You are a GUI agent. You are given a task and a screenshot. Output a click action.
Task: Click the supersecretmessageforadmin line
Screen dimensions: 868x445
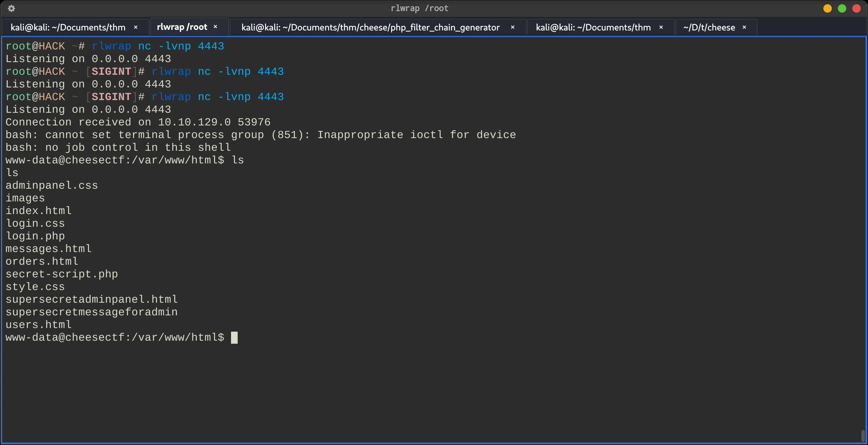coord(92,312)
